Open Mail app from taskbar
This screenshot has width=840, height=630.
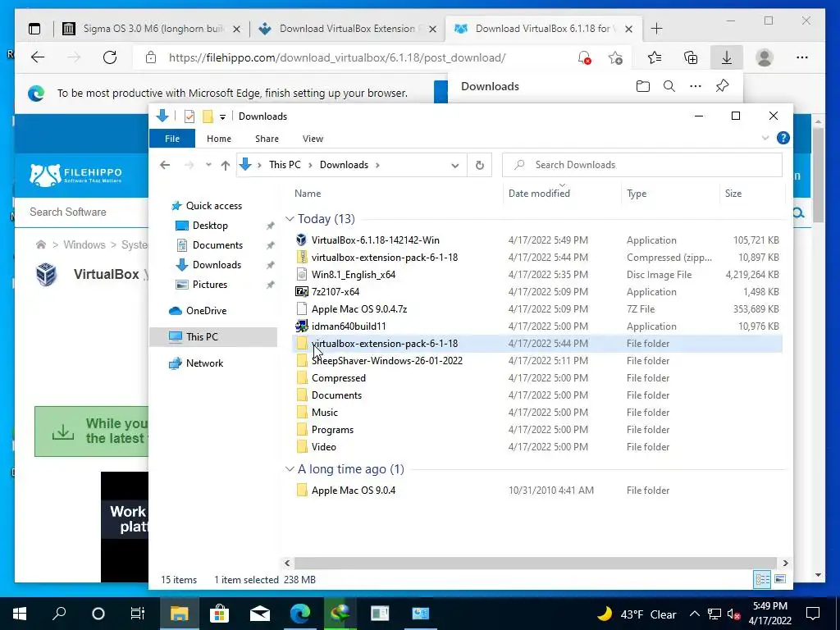tap(260, 614)
